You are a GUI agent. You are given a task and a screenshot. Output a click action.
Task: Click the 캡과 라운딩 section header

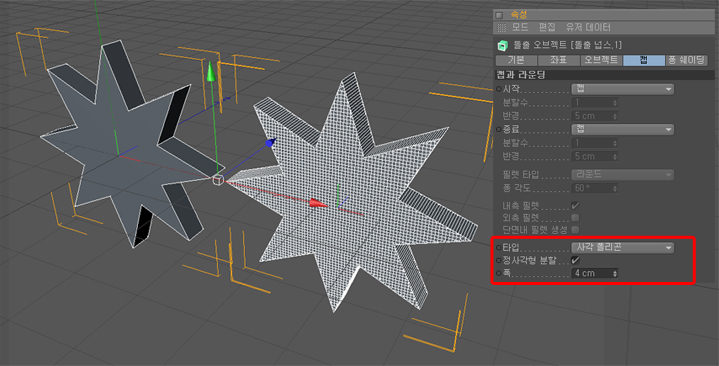click(604, 74)
